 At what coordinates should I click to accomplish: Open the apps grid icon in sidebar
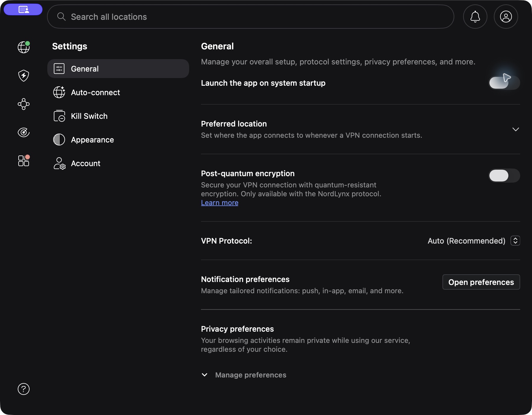(24, 161)
